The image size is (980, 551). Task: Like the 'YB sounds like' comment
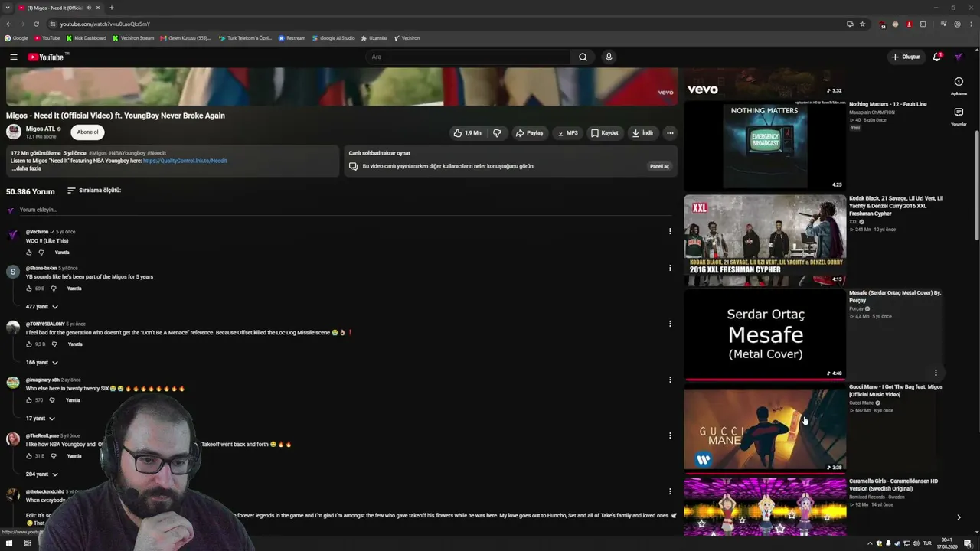[x=29, y=289]
